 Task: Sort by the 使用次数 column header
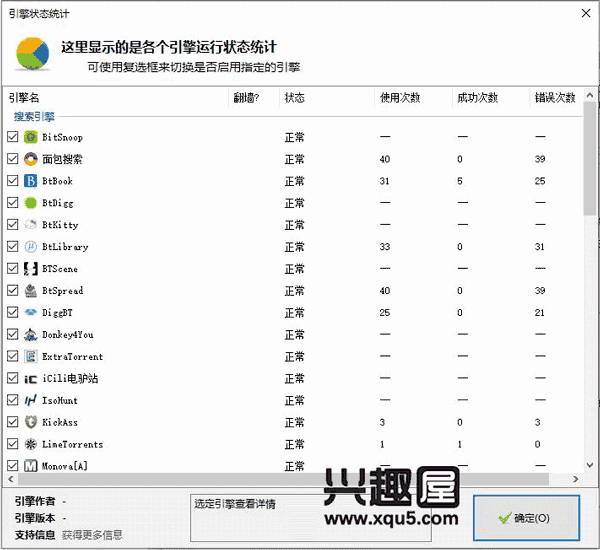(413, 98)
